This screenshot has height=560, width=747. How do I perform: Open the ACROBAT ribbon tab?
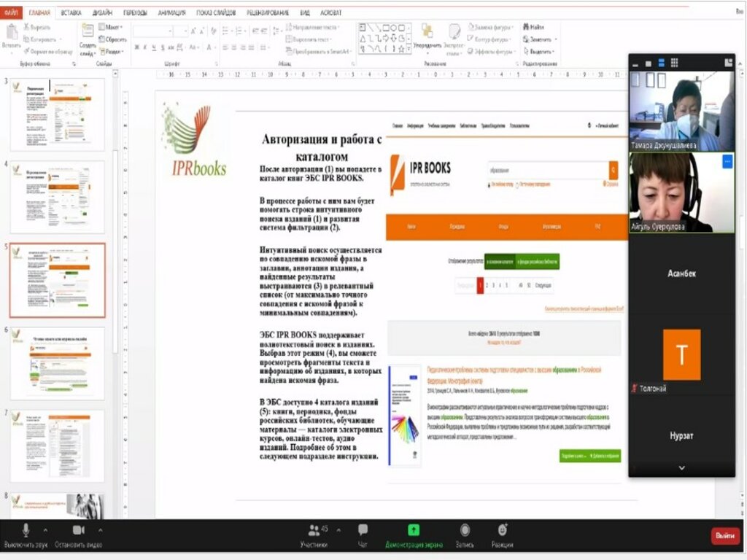click(x=330, y=13)
